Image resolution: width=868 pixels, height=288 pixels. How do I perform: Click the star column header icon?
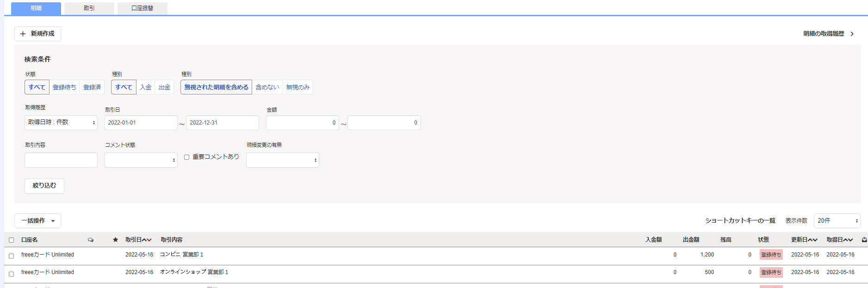[x=115, y=239]
